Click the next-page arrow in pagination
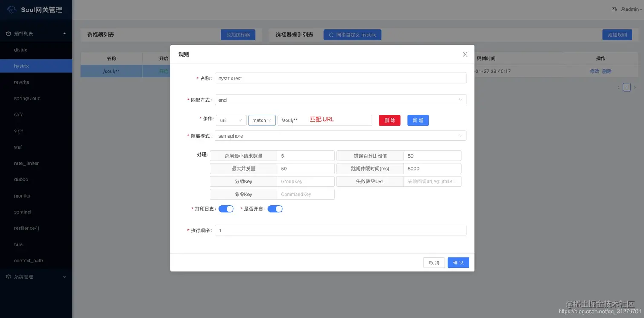The height and width of the screenshot is (318, 644). [x=635, y=87]
